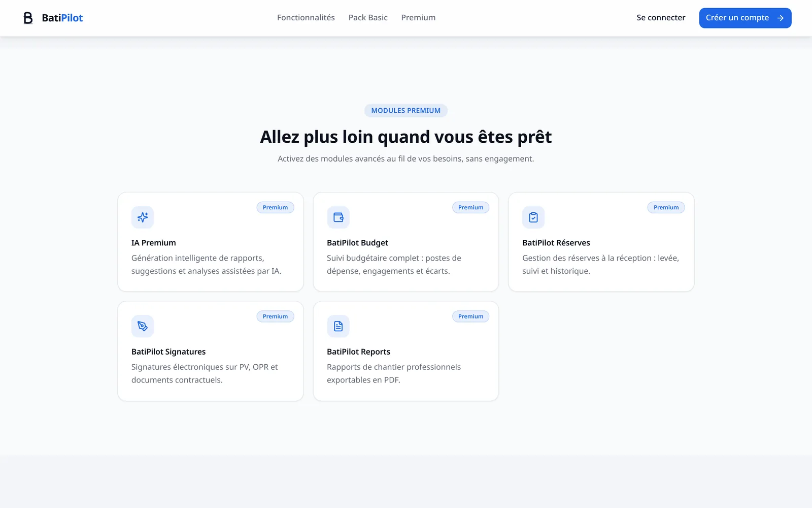Select the BatiPilot Budget title
The height and width of the screenshot is (508, 812).
pyautogui.click(x=357, y=243)
